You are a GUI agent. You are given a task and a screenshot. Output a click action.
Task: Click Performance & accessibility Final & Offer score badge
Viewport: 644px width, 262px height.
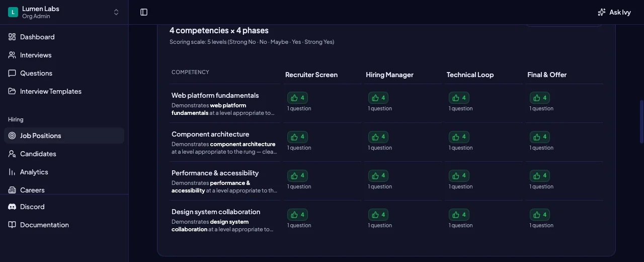(x=540, y=175)
